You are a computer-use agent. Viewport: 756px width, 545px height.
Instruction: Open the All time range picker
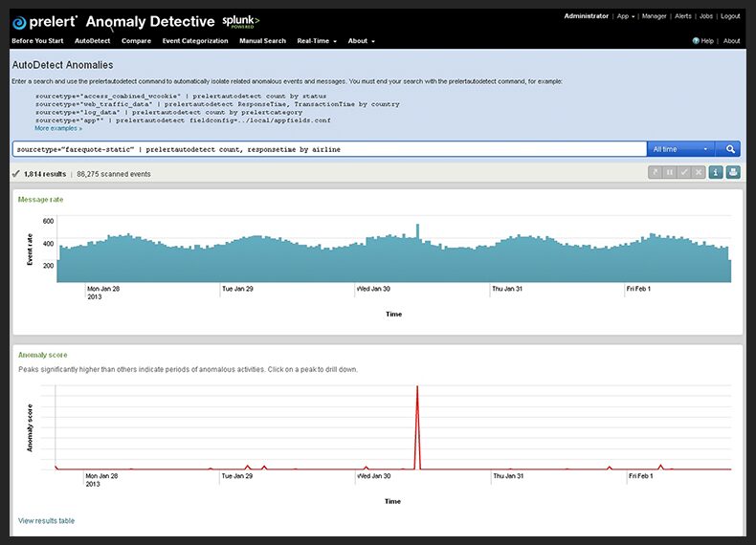(680, 149)
